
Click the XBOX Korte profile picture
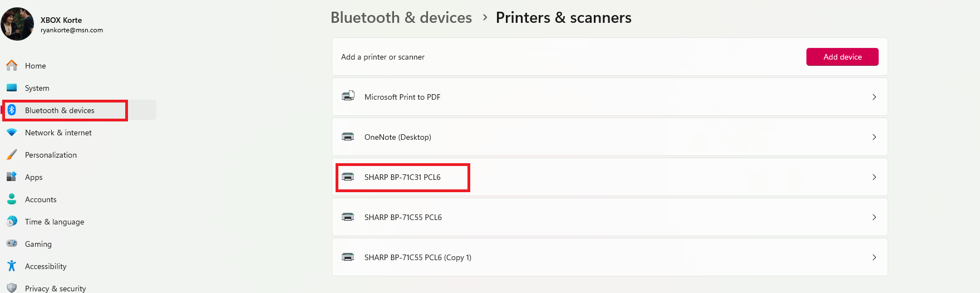[17, 24]
